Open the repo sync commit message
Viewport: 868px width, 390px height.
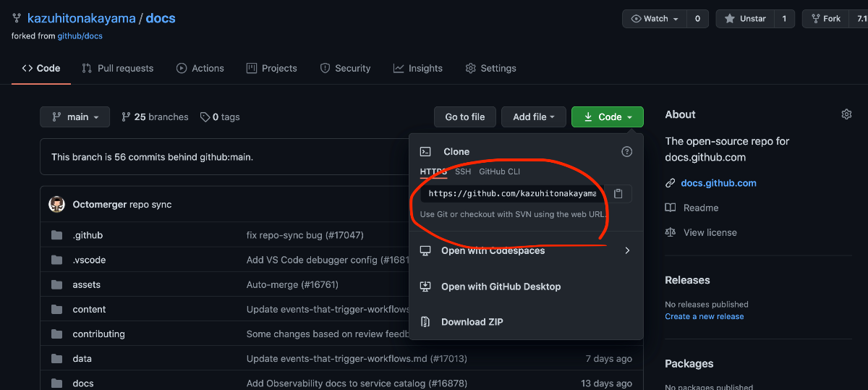point(150,204)
